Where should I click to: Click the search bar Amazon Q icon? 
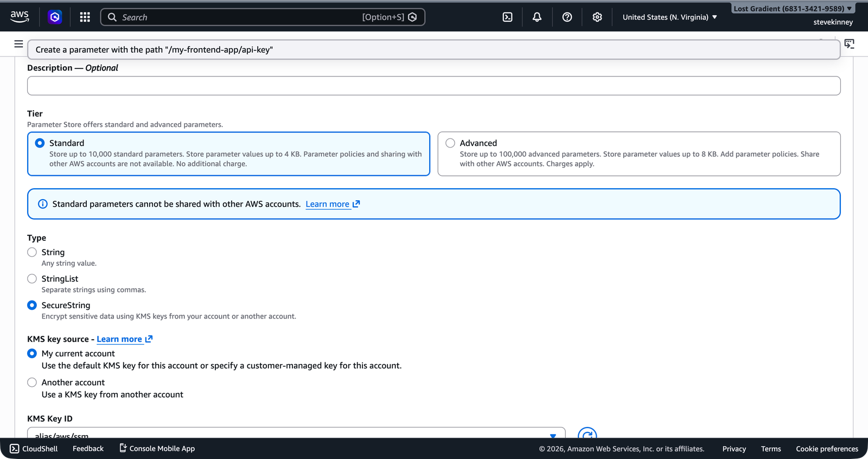pos(412,17)
